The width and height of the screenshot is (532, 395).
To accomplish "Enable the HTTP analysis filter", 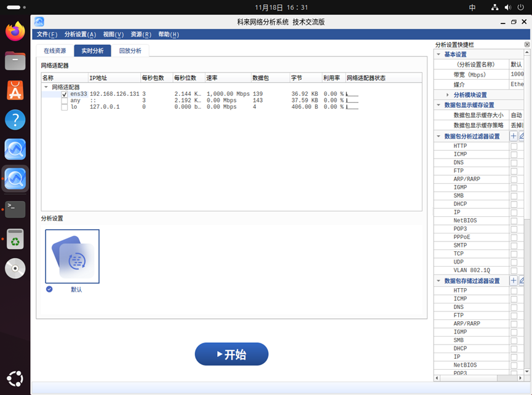I will coord(513,146).
